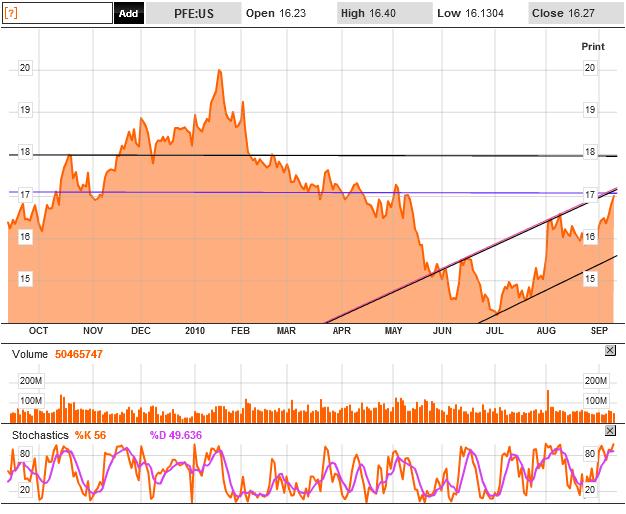Click the right 100M volume axis label
Viewport: 626px width, 514px height.
point(596,401)
